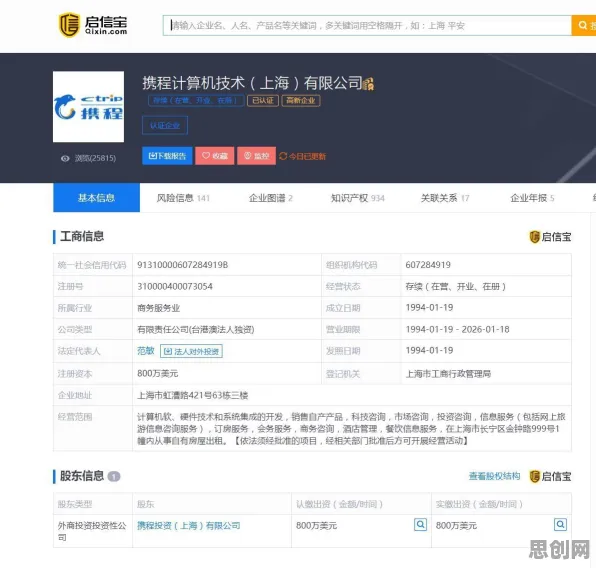Viewport: 596px width, 568px height.
Task: Open the 企业图谱 tab
Action: pos(271,198)
